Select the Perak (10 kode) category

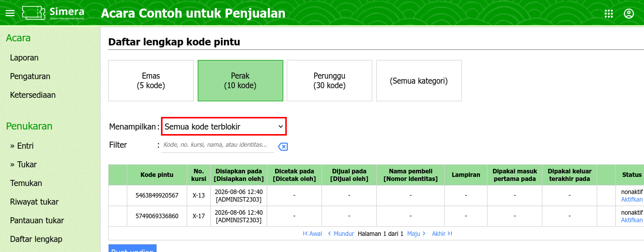[x=240, y=81]
